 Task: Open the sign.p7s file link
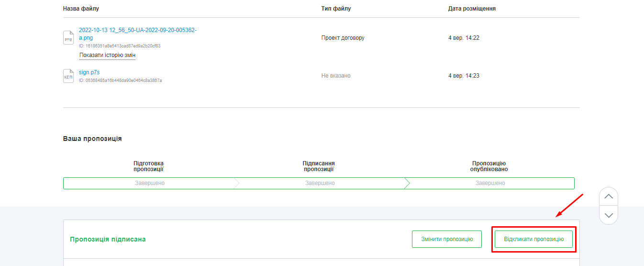point(89,72)
